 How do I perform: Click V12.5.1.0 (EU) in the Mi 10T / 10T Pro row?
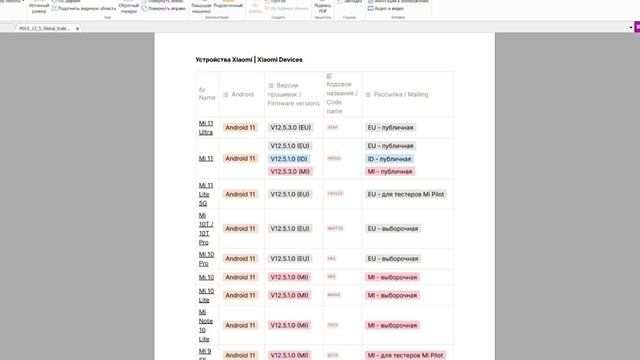point(290,229)
